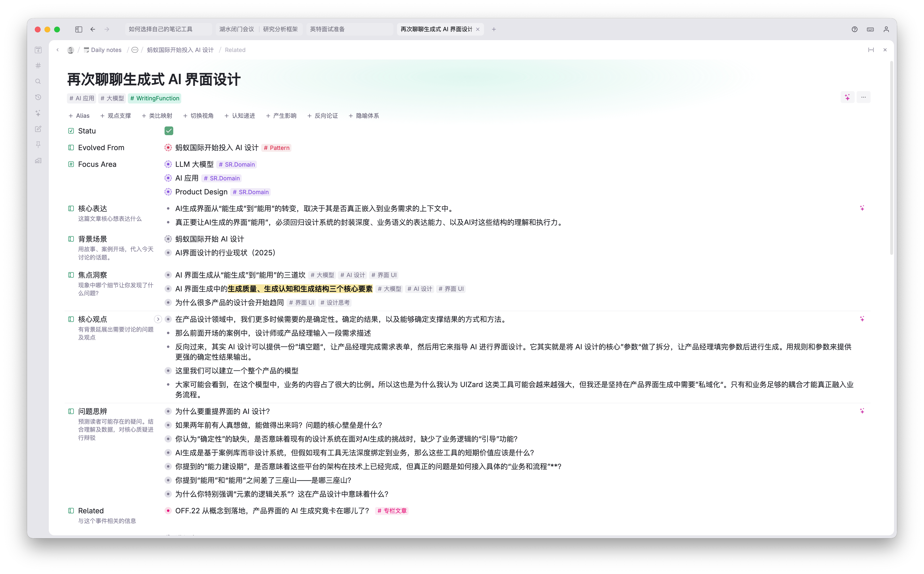
Task: Open the three-dot more options menu
Action: [863, 98]
